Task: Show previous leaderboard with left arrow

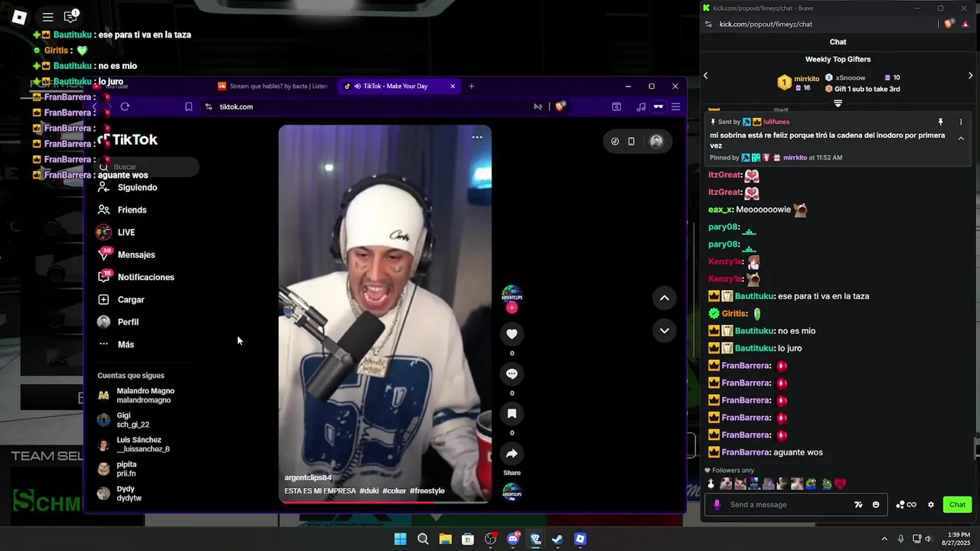Action: point(706,76)
